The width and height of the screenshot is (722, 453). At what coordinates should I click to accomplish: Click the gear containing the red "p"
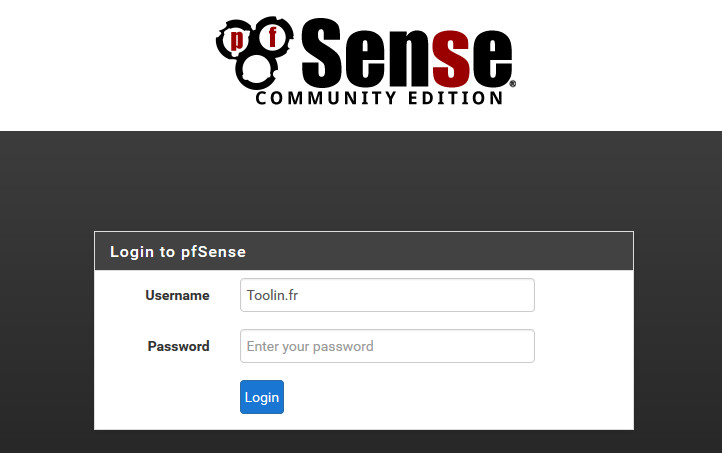(x=235, y=40)
